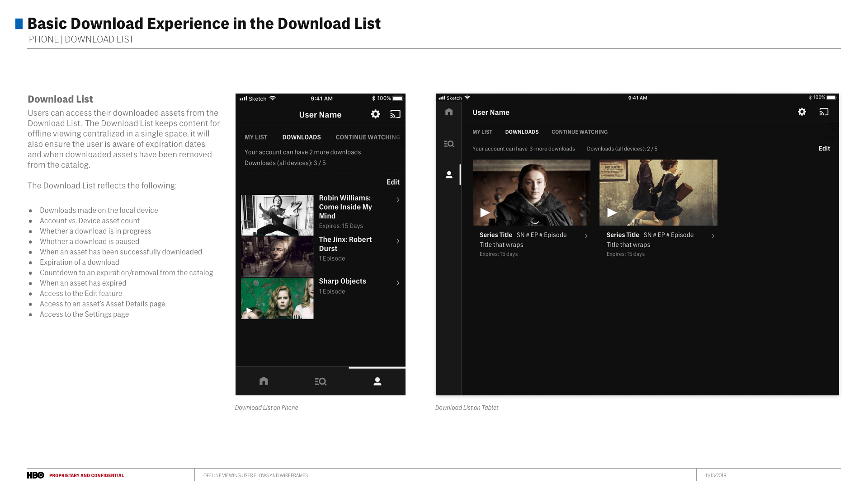868x488 pixels.
Task: Open CONTINUE WATCHING tab on phone
Action: click(368, 137)
